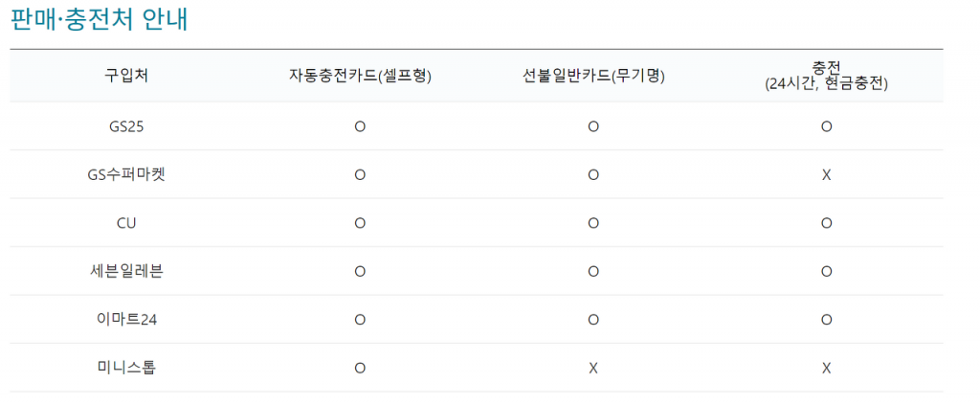Click CU's 선불일반카드 O mark
This screenshot has height=405, width=980.
point(593,223)
